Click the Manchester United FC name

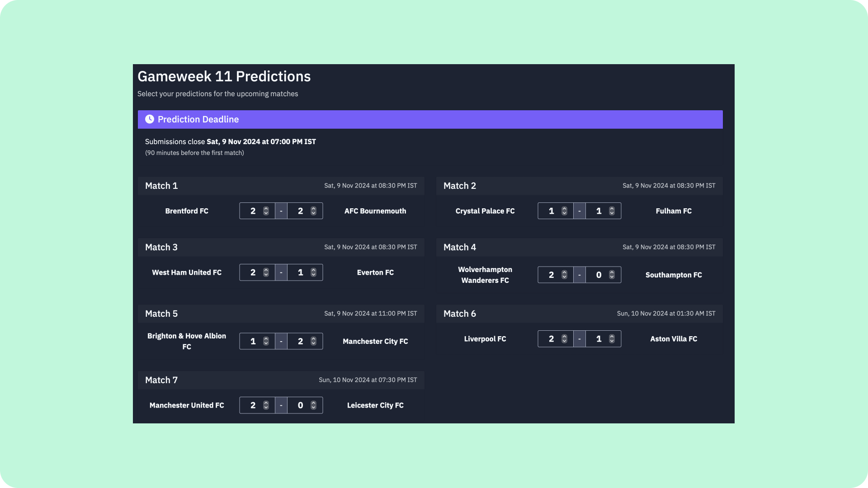[187, 405]
